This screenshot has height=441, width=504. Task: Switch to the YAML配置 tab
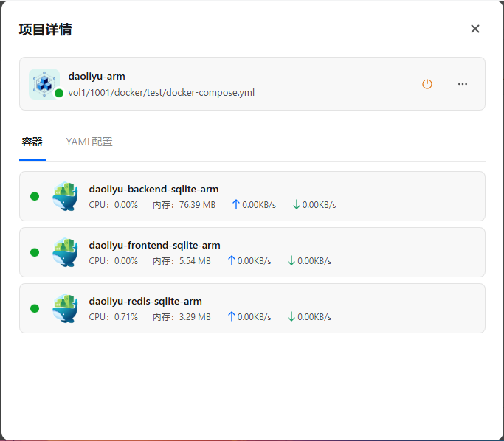coord(89,142)
